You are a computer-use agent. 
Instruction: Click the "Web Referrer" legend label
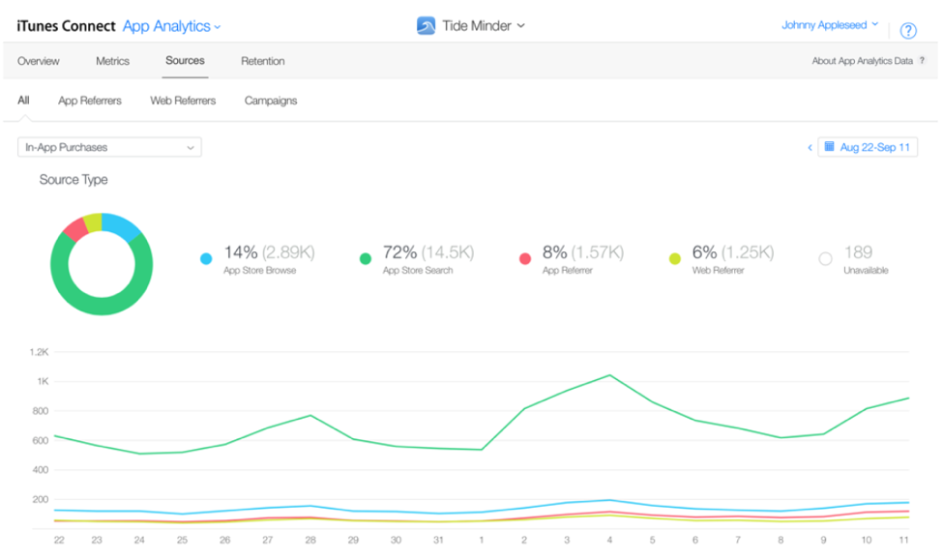pyautogui.click(x=718, y=270)
